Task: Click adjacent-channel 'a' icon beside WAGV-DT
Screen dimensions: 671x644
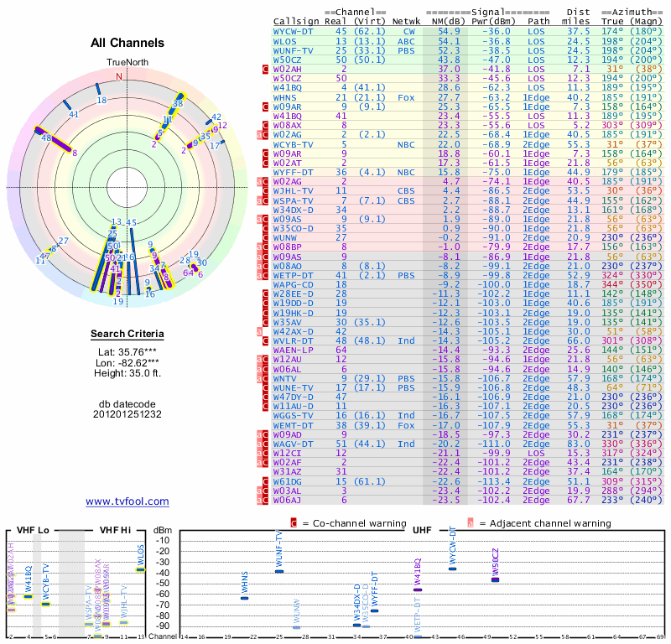Action: click(259, 444)
